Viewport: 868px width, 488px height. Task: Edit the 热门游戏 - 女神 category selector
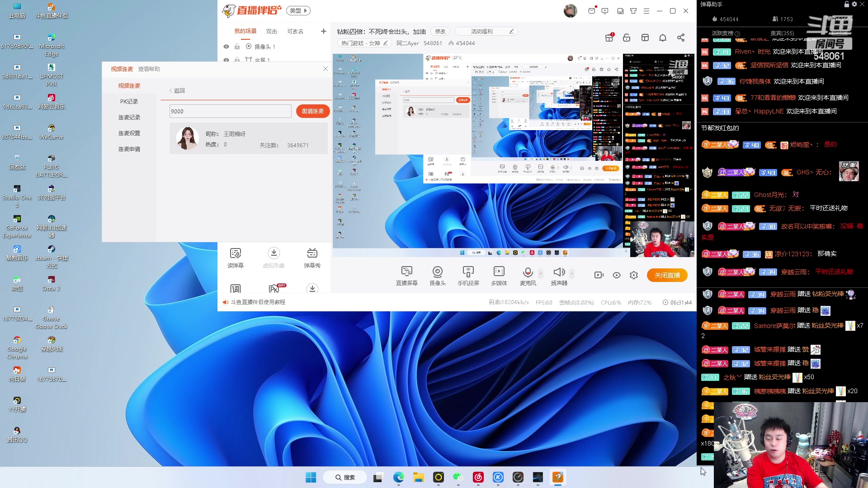click(364, 43)
